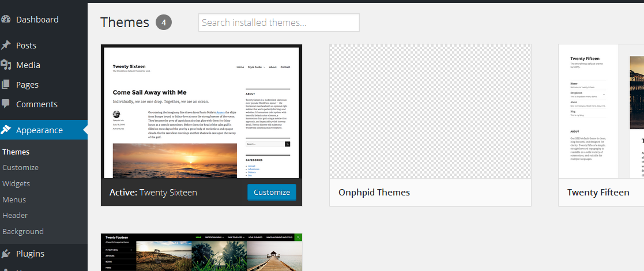Click the Dashboard gauge icon
This screenshot has width=644, height=271.
(6, 19)
